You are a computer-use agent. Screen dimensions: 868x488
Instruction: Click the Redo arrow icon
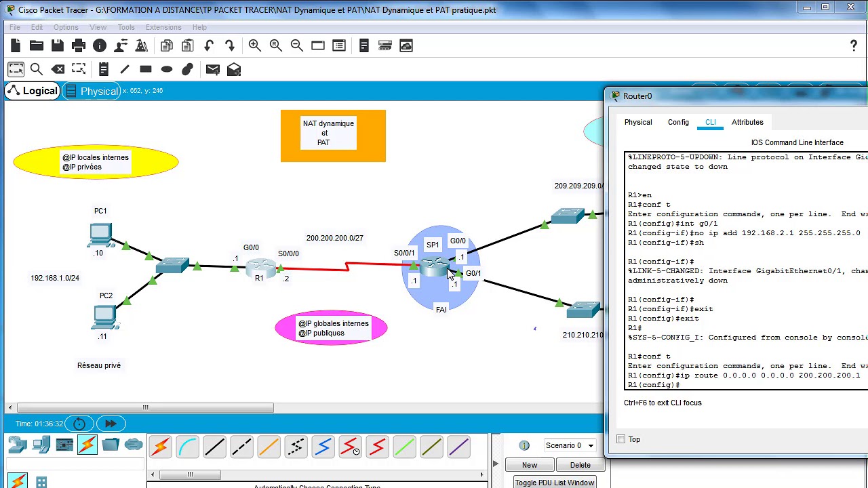(x=230, y=45)
